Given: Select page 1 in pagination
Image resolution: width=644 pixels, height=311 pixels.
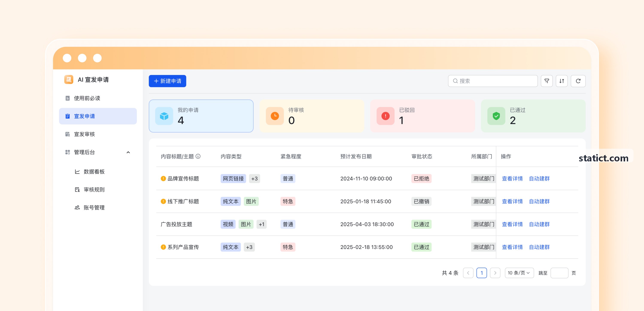Looking at the screenshot, I should 481,273.
